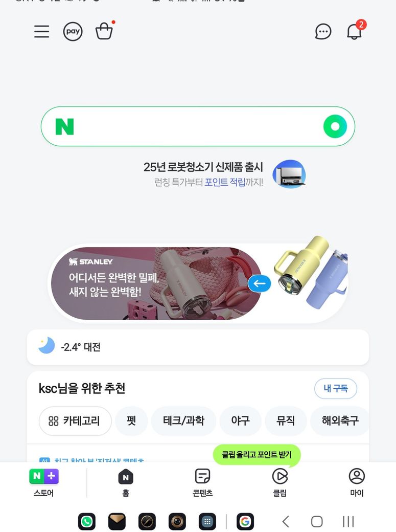Select the 테크/과학 topic chip
The height and width of the screenshot is (532, 396).
[183, 421]
